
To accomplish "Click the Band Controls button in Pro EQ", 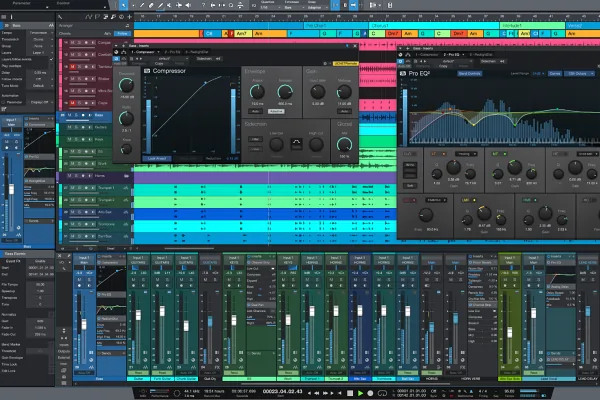I will [x=470, y=73].
